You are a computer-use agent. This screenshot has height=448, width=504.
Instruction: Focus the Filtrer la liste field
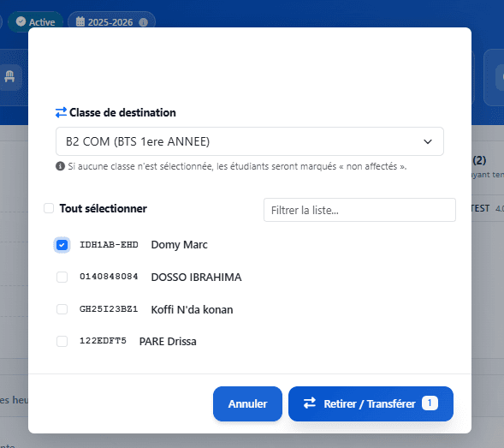[359, 210]
